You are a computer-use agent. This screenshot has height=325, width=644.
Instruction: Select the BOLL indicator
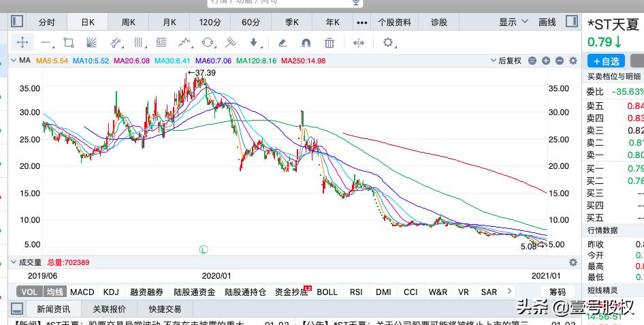click(x=327, y=292)
